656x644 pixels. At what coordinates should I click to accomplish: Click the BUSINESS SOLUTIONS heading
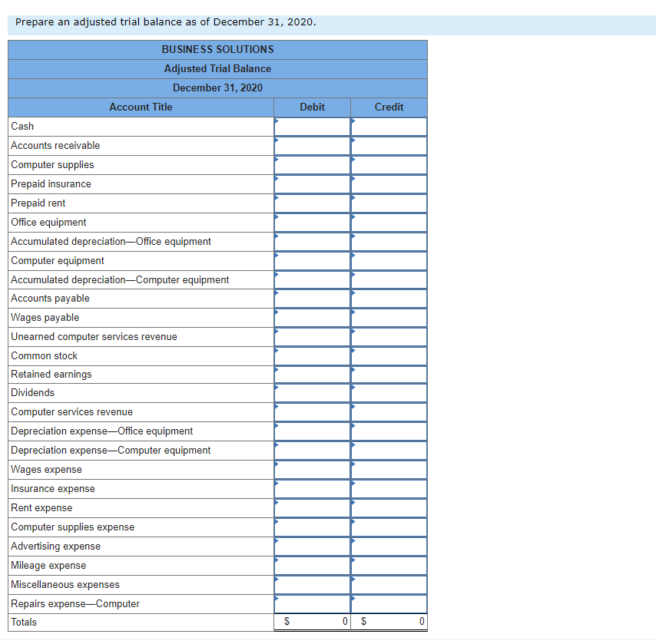(x=217, y=50)
